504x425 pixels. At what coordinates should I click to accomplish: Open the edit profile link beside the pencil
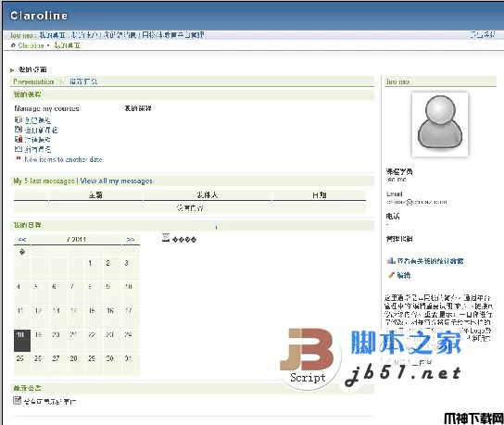[404, 275]
